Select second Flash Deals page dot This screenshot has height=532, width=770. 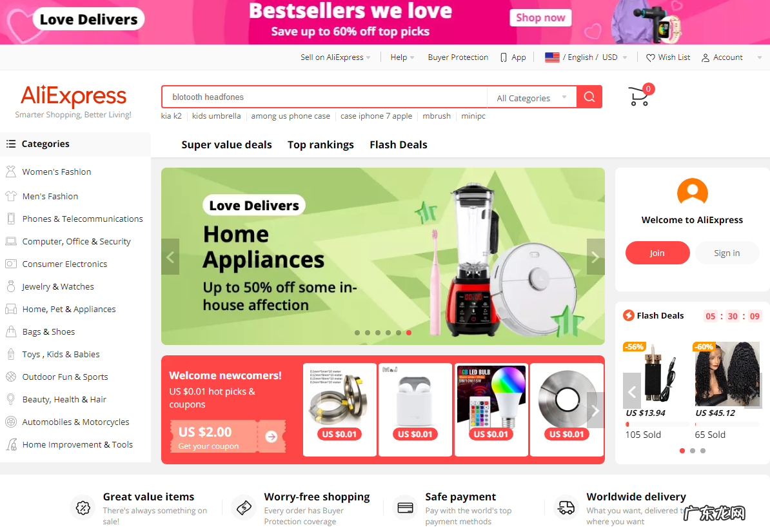pos(693,451)
